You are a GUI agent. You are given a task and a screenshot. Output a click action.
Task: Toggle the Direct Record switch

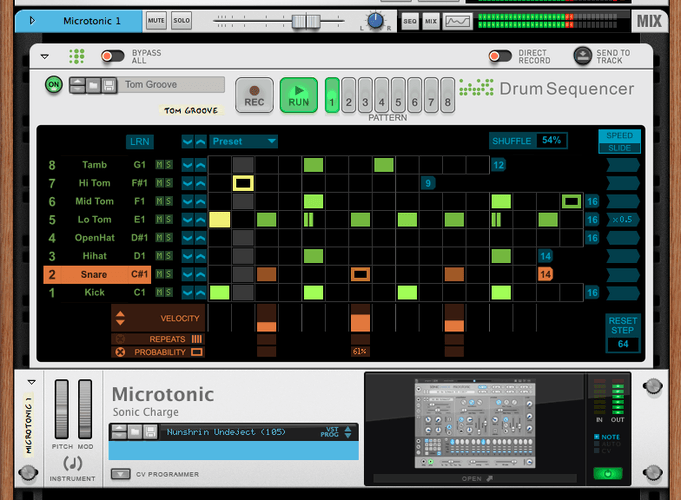coord(500,56)
